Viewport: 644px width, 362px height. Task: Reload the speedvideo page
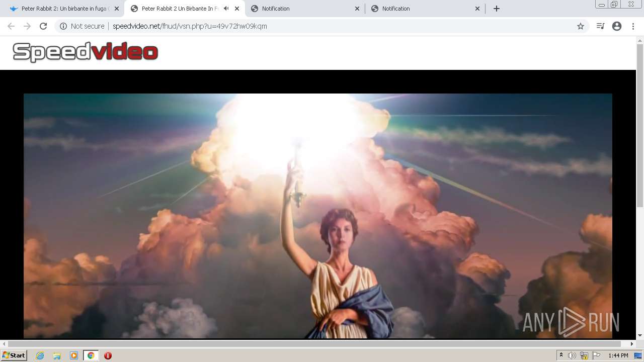coord(43,26)
